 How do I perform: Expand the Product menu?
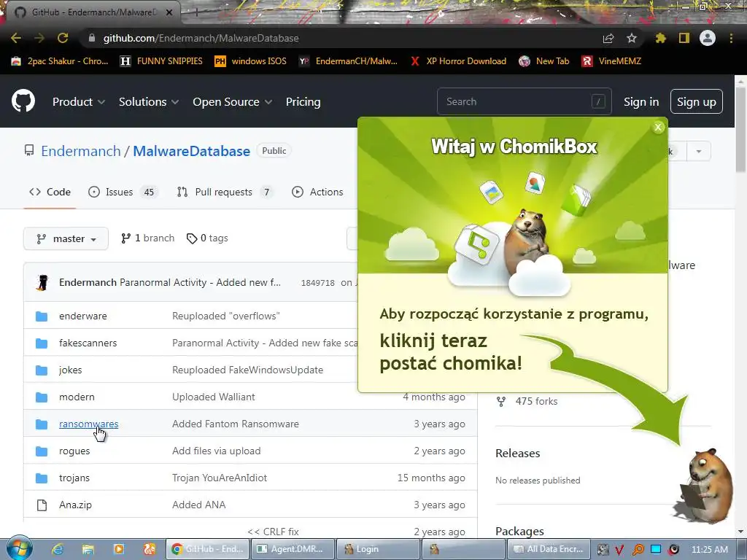tap(79, 101)
